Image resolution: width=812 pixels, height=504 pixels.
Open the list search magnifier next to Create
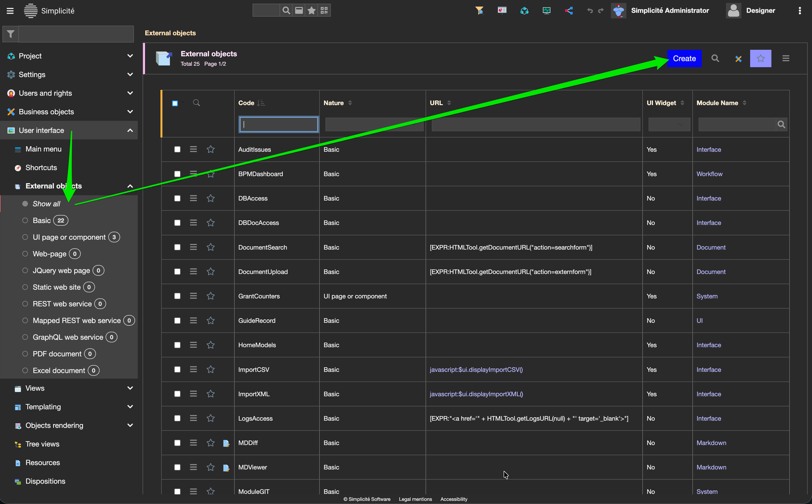point(715,59)
